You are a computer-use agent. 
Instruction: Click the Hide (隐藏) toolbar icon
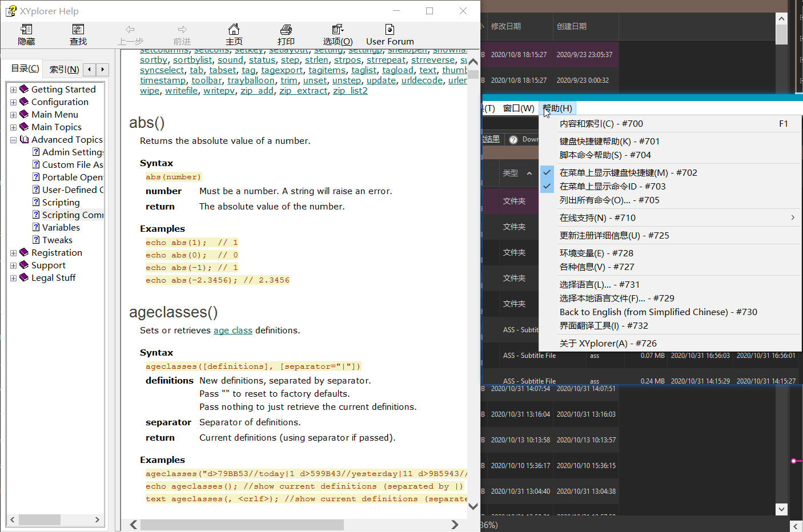(x=26, y=30)
